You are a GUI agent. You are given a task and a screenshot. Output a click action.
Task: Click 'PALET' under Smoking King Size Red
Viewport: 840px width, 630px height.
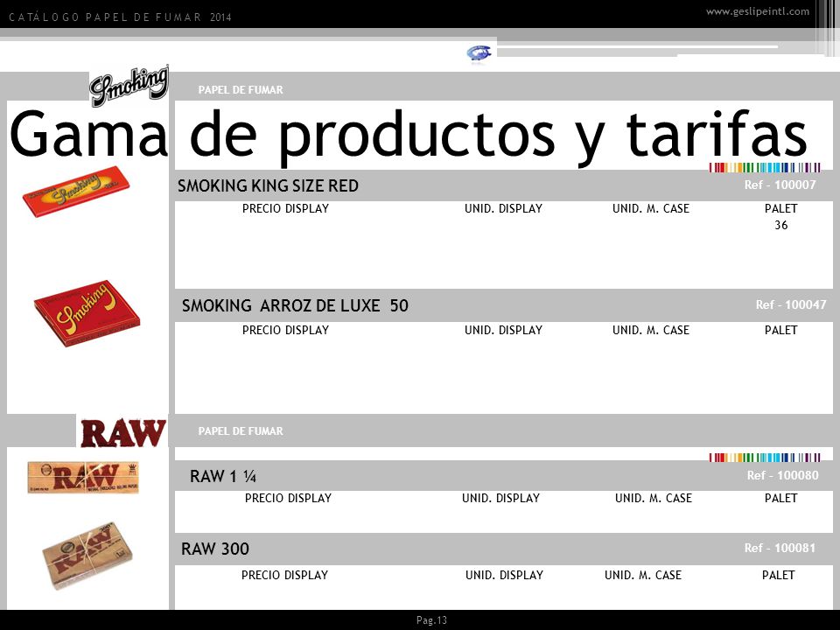781,209
